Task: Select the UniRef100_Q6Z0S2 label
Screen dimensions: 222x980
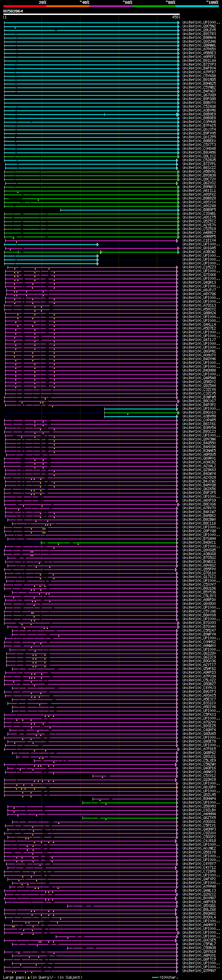Action: [199, 183]
